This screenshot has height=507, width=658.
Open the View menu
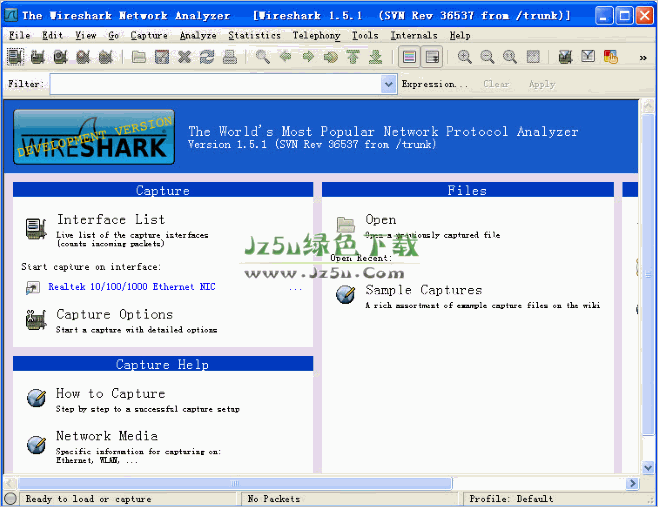coord(86,35)
